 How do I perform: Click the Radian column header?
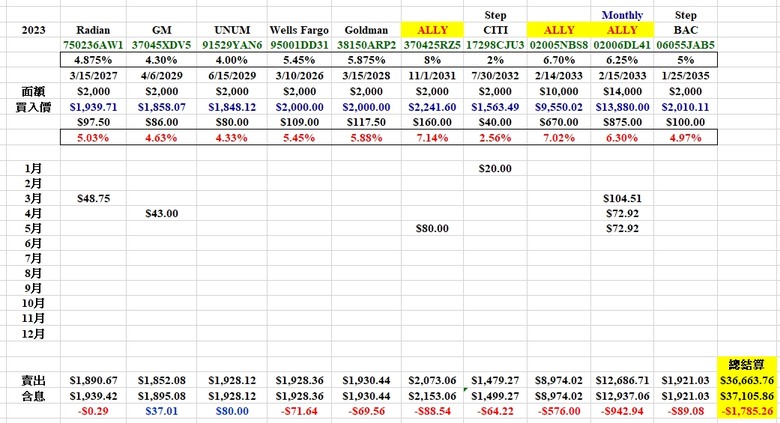point(93,30)
